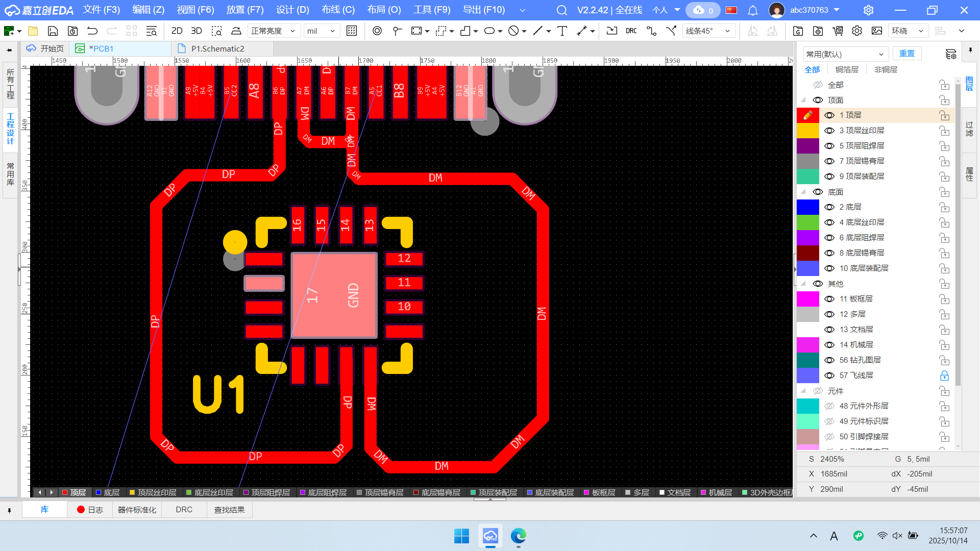This screenshot has height=551, width=980.
Task: Click the dimension measure tool icon
Action: [581, 31]
